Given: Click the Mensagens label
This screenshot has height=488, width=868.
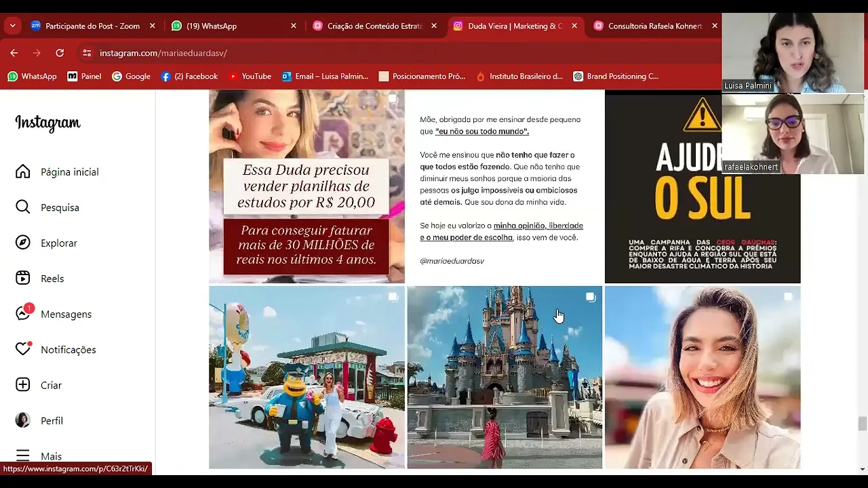Looking at the screenshot, I should tap(66, 314).
